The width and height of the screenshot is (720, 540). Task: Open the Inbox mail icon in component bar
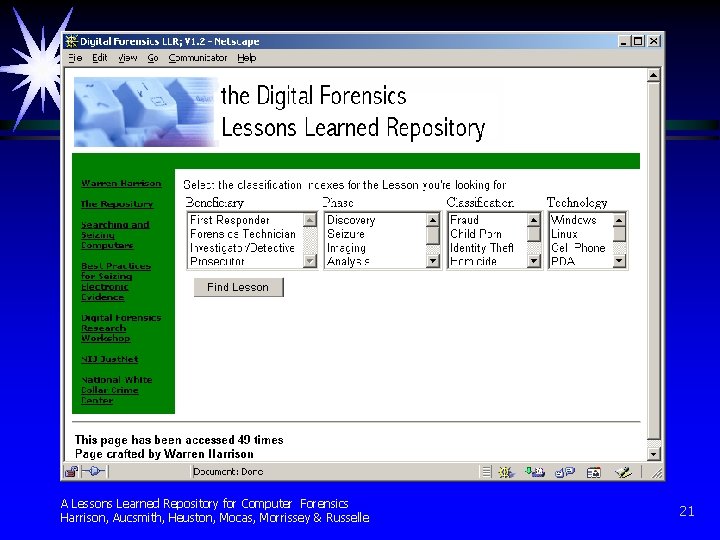point(534,472)
